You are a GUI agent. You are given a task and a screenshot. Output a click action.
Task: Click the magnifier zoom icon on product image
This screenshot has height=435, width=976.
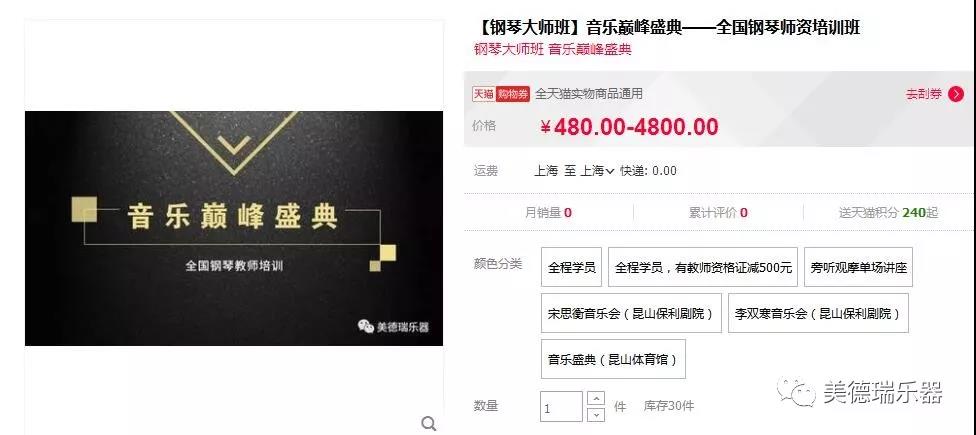(x=429, y=424)
